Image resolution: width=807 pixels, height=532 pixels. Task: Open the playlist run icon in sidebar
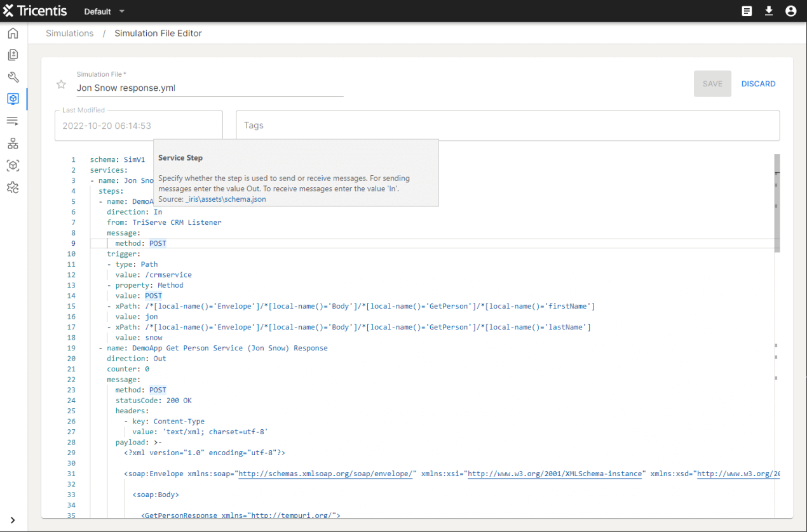[x=13, y=121]
